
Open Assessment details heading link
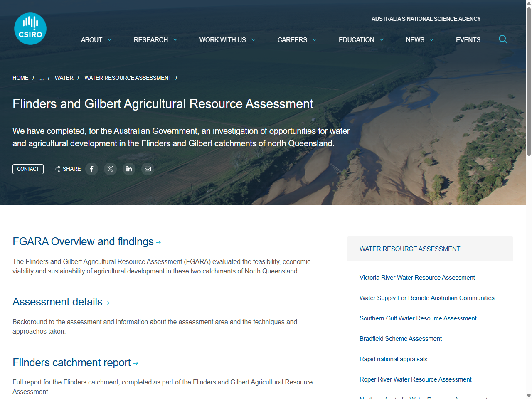coord(57,302)
